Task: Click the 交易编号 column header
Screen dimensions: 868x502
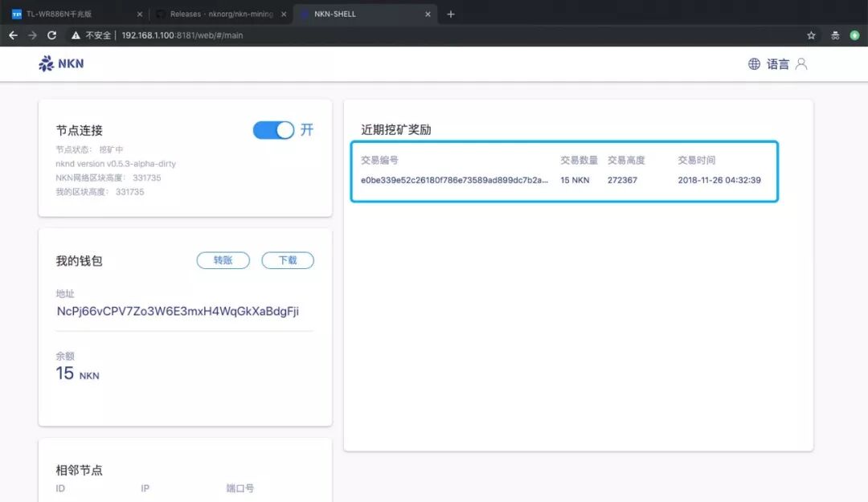Action: coord(379,160)
